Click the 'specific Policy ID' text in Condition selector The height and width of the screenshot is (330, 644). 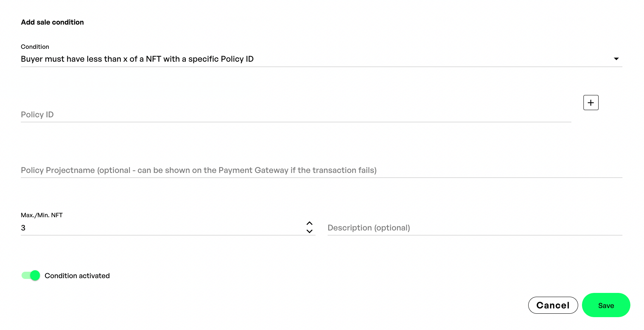pyautogui.click(x=221, y=59)
